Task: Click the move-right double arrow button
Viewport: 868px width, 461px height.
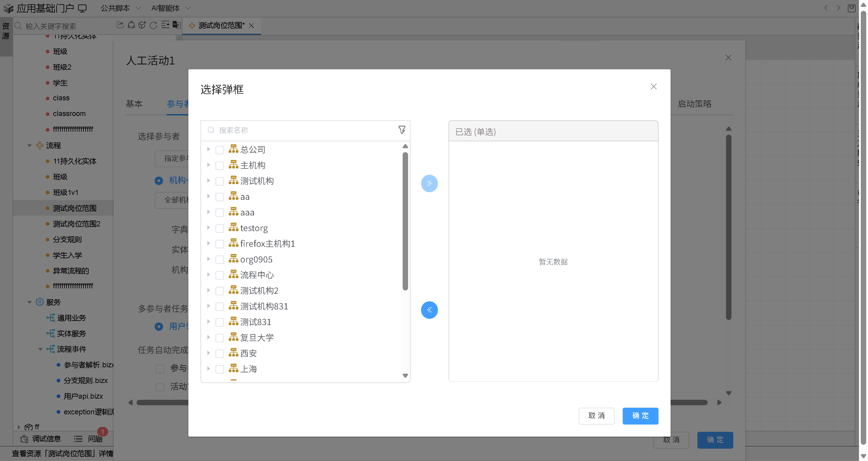Action: click(x=429, y=183)
